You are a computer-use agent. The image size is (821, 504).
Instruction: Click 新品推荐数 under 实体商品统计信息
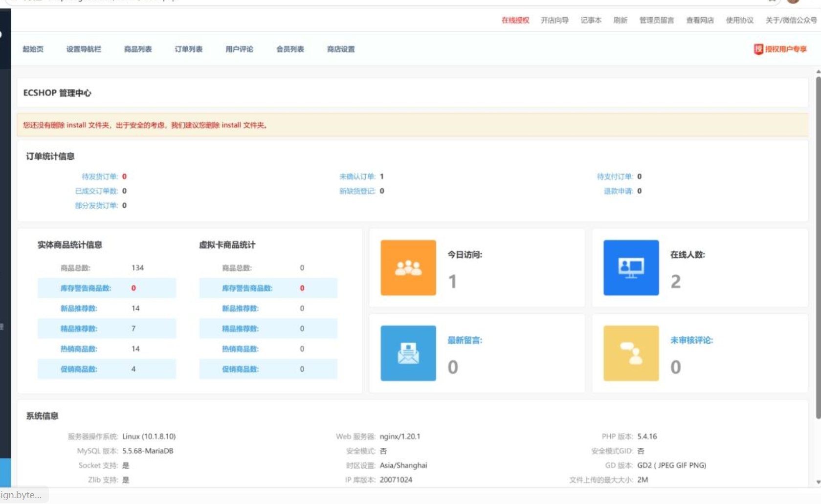[x=79, y=308]
